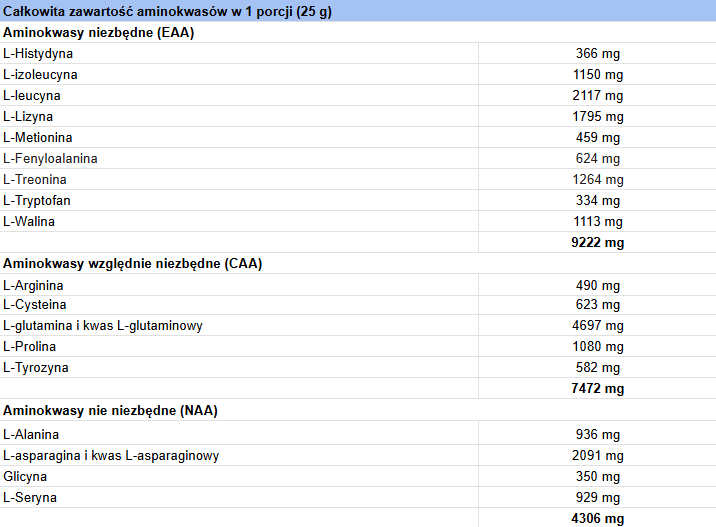
Task: Select 'Aminokwasy względnie niezbędne (CAA)' heading
Action: tap(132, 264)
